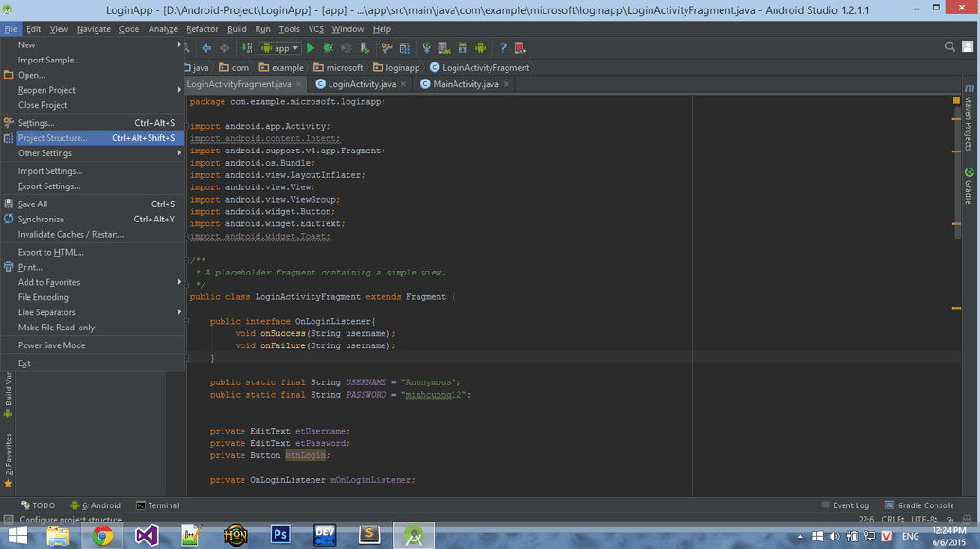Viewport: 980px width, 549px height.
Task: Click the Back navigation arrow in toolbar
Action: (x=206, y=48)
